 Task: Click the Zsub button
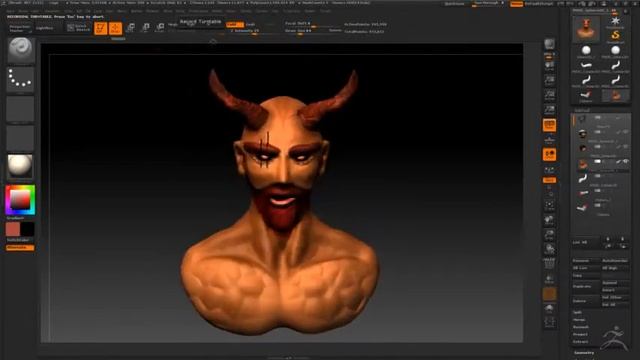[250, 24]
